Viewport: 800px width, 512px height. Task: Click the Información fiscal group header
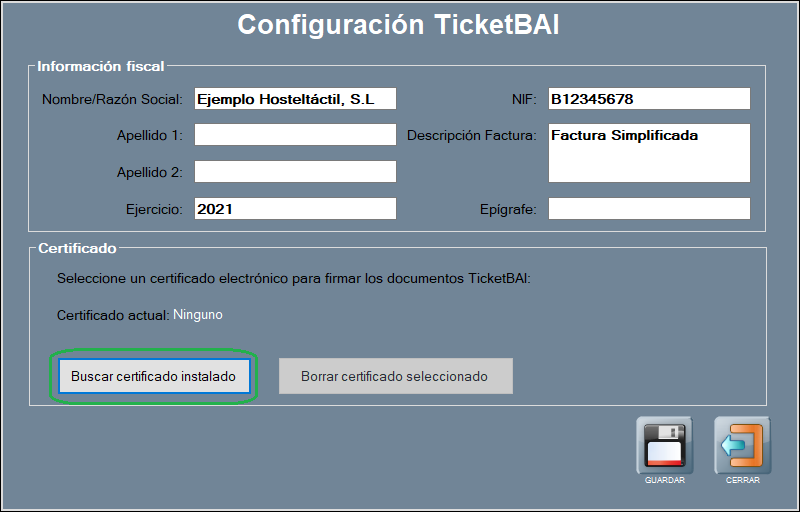tap(100, 67)
